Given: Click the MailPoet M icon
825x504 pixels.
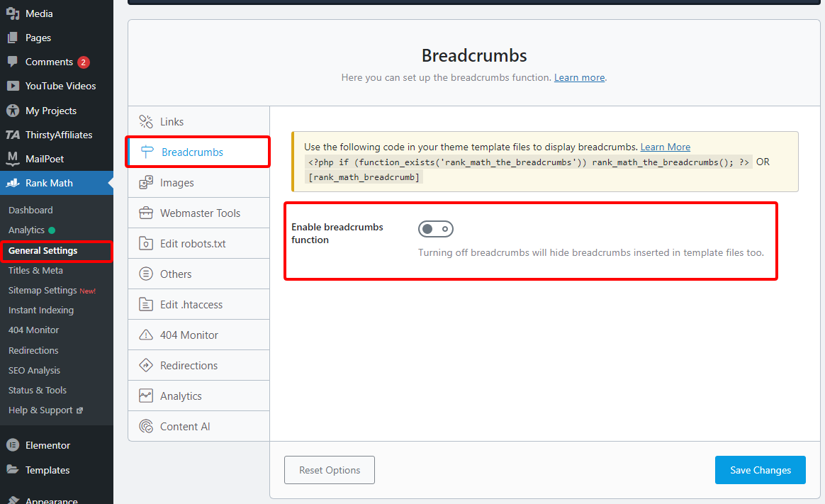Looking at the screenshot, I should tap(13, 158).
